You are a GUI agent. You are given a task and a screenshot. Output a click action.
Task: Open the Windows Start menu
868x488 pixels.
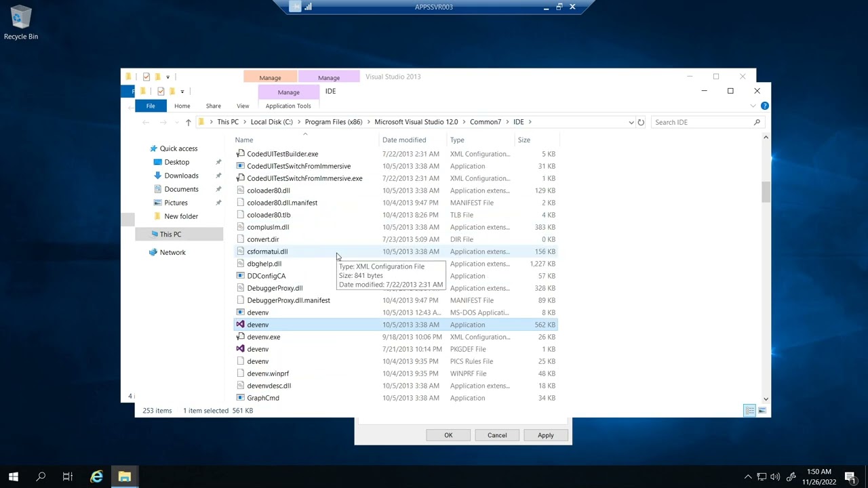coord(14,476)
